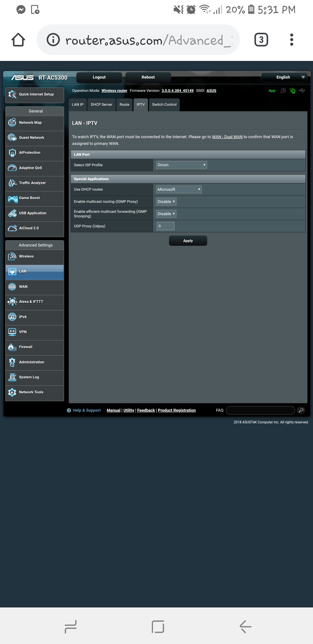The width and height of the screenshot is (313, 644).
Task: Click the guest network users status icon
Action: (283, 91)
